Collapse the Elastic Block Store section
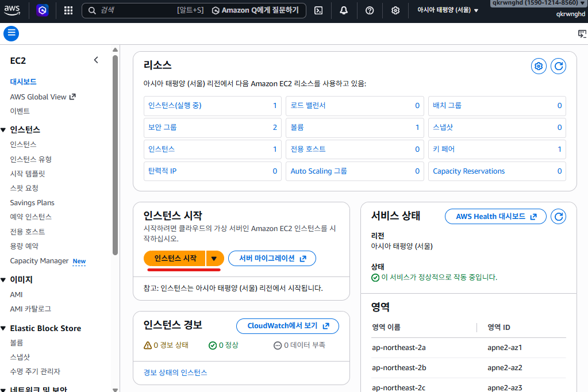This screenshot has width=588, height=392. (3, 328)
